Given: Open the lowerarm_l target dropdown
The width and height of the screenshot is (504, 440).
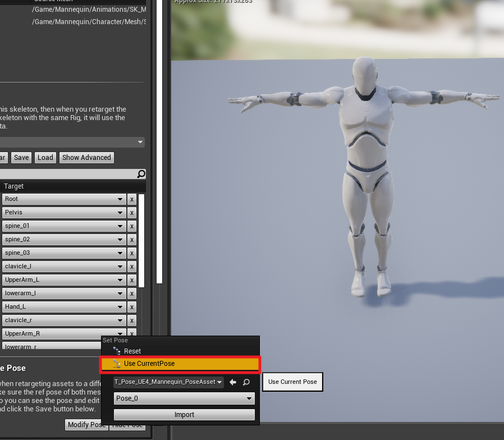Looking at the screenshot, I should tap(64, 294).
